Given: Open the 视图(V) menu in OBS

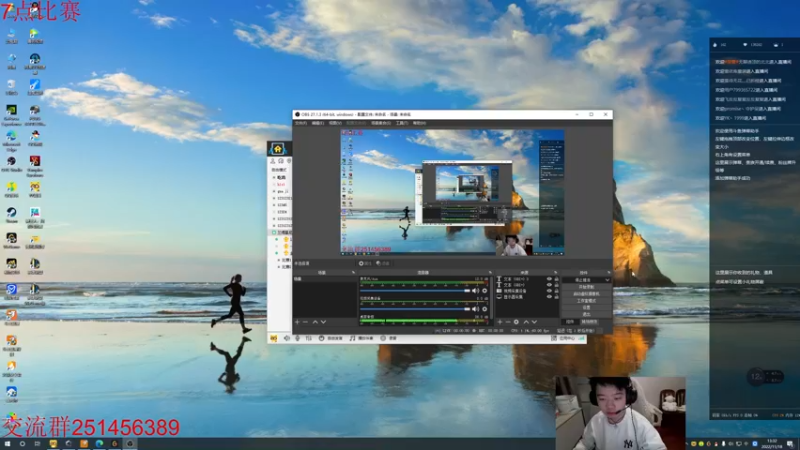Looking at the screenshot, I should pyautogui.click(x=335, y=123).
